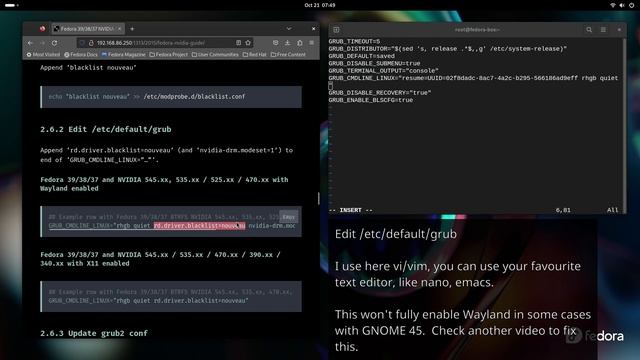Open the Firefox View pinned icon
The height and width of the screenshot is (360, 640).
[x=42, y=29]
